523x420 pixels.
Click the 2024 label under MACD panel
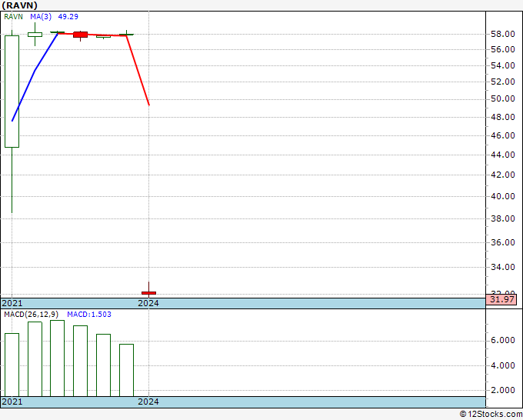[x=148, y=402]
